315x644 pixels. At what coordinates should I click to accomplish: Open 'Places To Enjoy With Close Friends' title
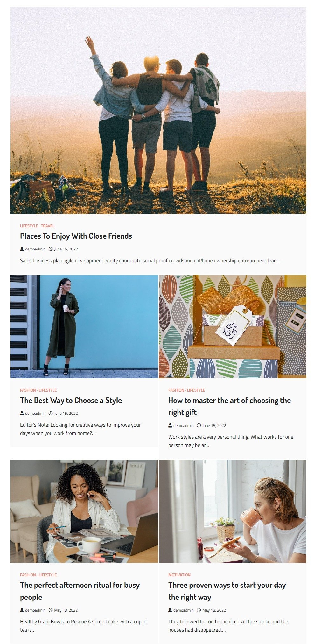point(76,236)
